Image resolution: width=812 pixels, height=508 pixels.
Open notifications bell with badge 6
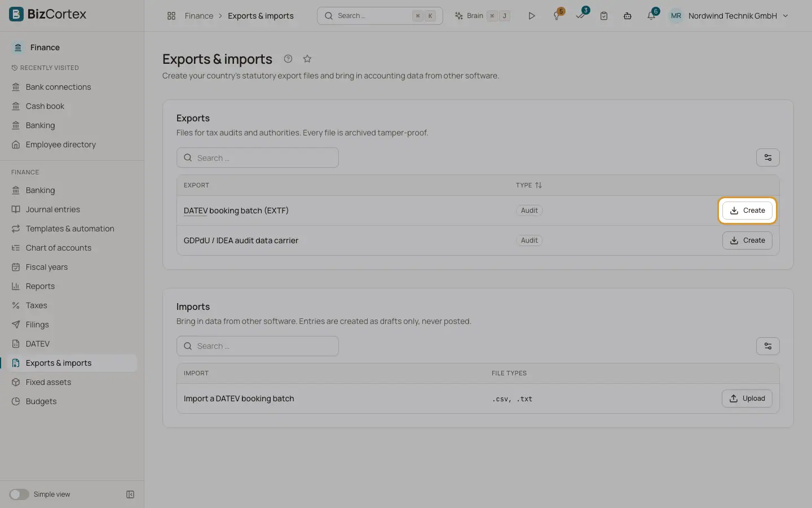651,16
